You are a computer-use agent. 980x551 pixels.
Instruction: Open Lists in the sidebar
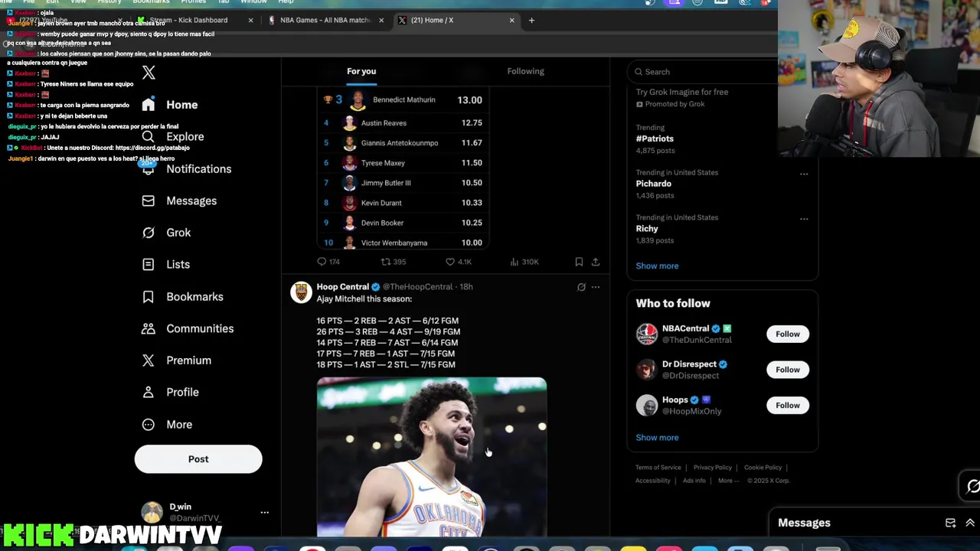[166, 265]
